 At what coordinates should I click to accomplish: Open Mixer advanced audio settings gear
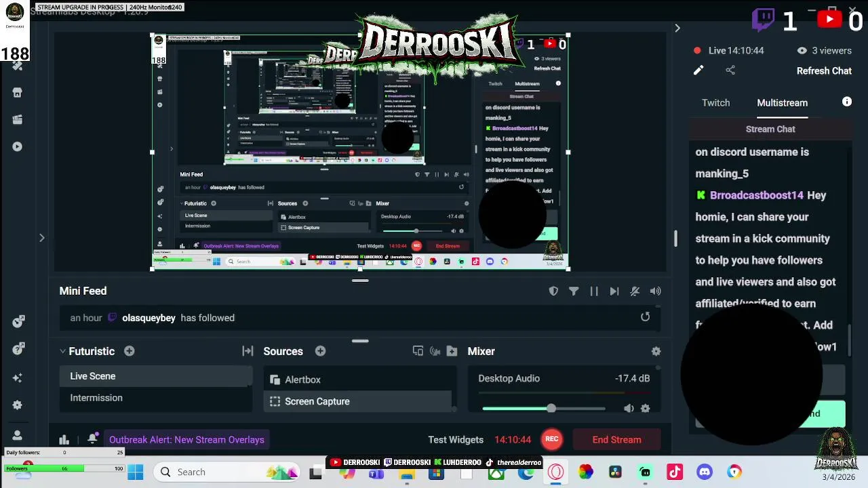656,351
